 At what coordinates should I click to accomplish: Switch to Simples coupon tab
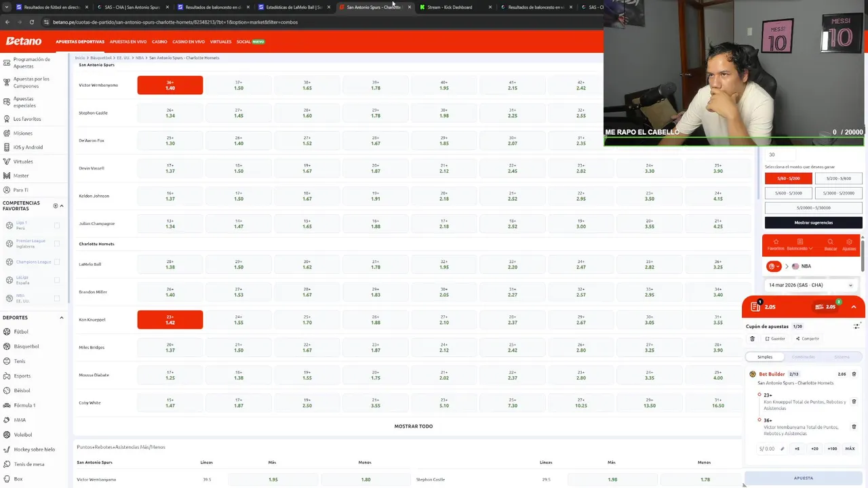(x=765, y=357)
